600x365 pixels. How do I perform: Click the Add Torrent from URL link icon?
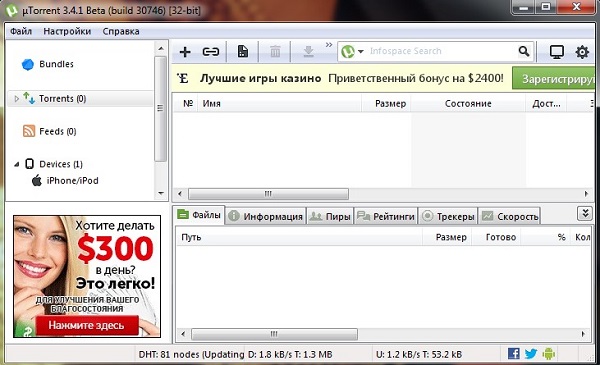pyautogui.click(x=210, y=52)
